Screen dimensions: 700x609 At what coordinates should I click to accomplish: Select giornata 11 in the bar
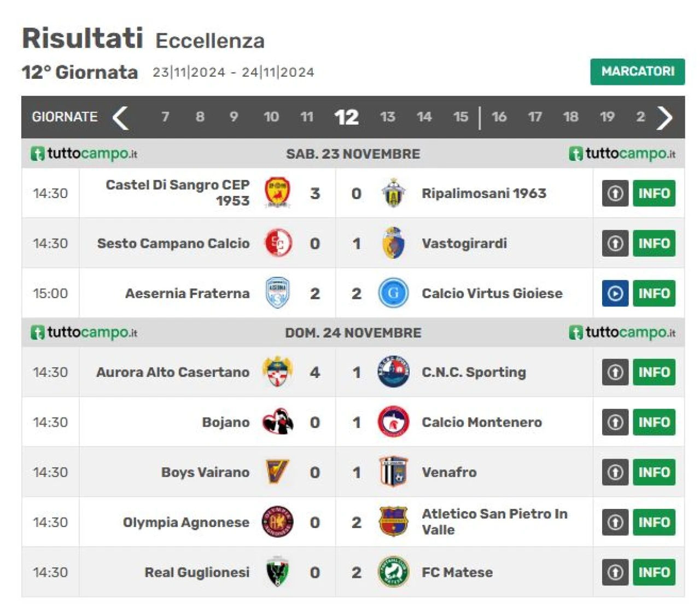pyautogui.click(x=307, y=117)
